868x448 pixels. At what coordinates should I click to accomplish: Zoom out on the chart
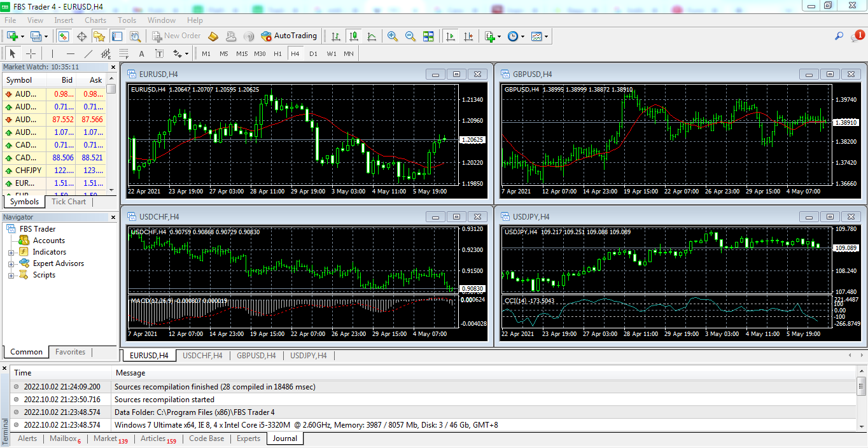coord(410,36)
